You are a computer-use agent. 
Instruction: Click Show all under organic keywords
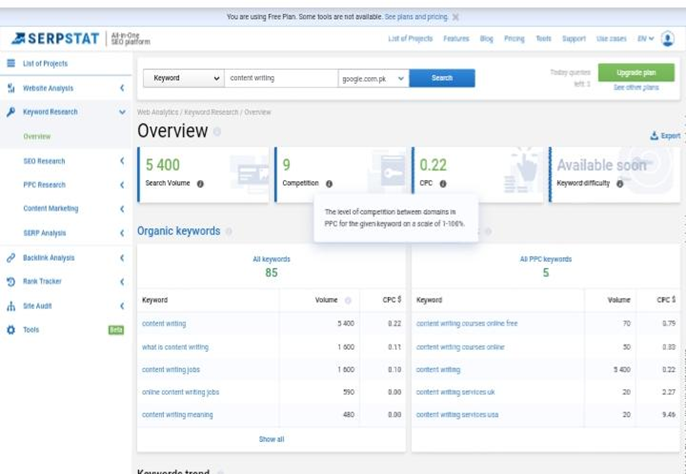pyautogui.click(x=271, y=439)
